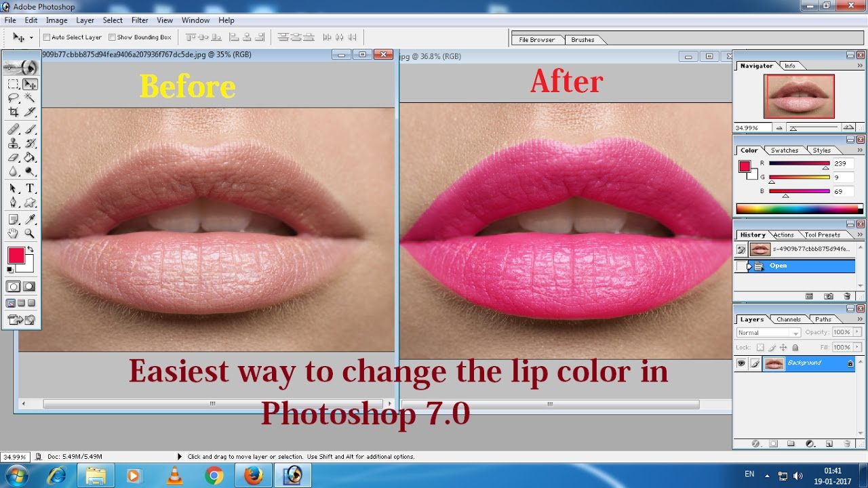This screenshot has height=488, width=868.
Task: Open the layer Fill field
Action: coord(842,347)
